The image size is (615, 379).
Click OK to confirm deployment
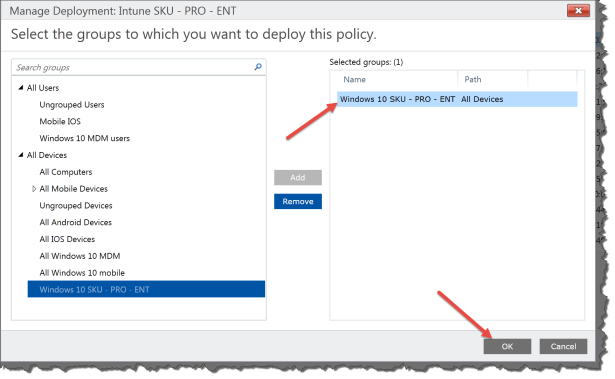coord(507,346)
